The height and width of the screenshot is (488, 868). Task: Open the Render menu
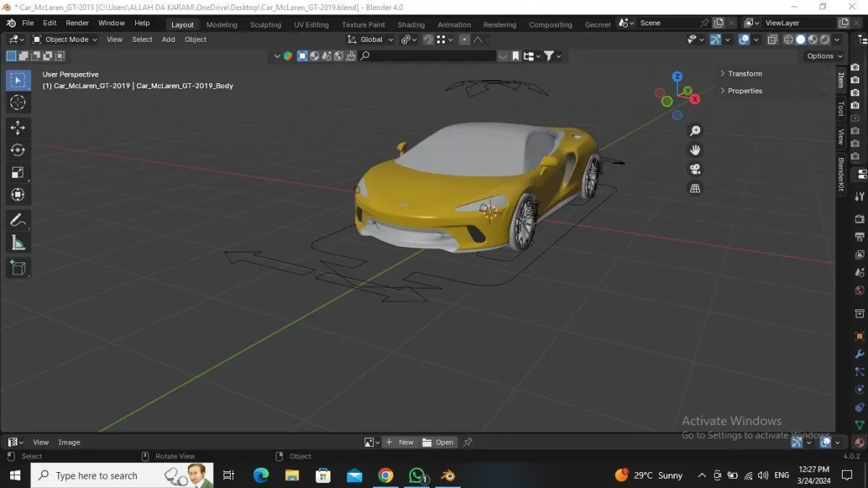pos(77,23)
